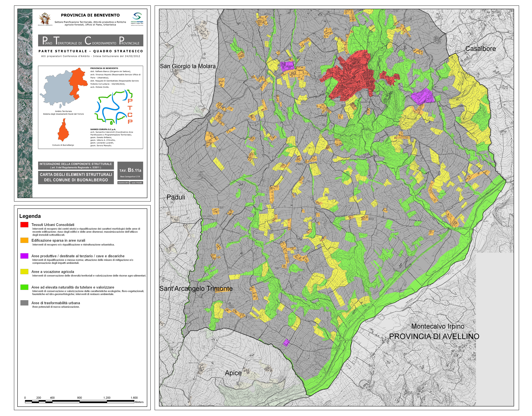The width and height of the screenshot is (532, 416).
Task: Click the 'Sant'Arcangelo Trimonte' map label
Action: (x=196, y=289)
